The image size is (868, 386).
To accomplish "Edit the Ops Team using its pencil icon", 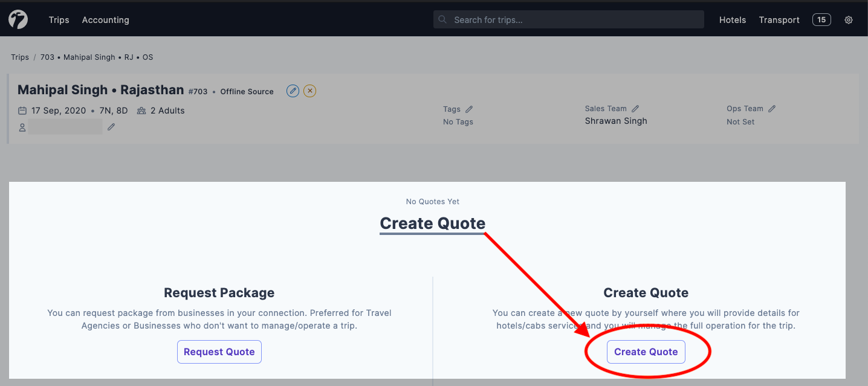I will coord(772,108).
